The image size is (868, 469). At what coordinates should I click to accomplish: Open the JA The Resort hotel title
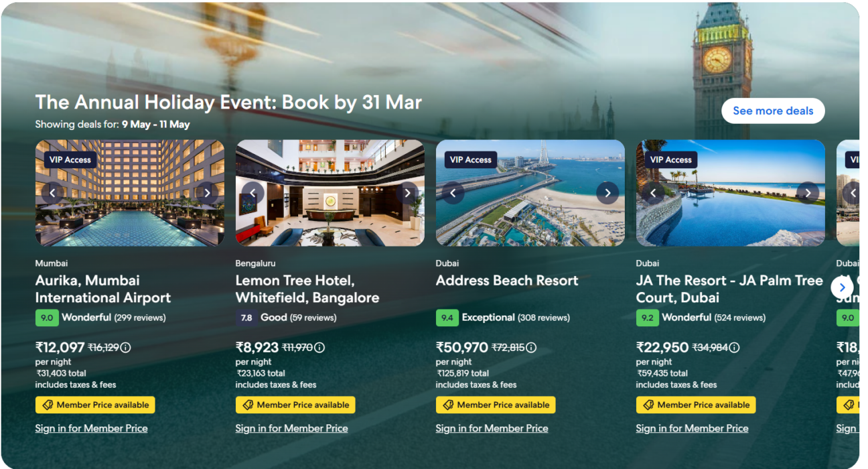tap(729, 289)
